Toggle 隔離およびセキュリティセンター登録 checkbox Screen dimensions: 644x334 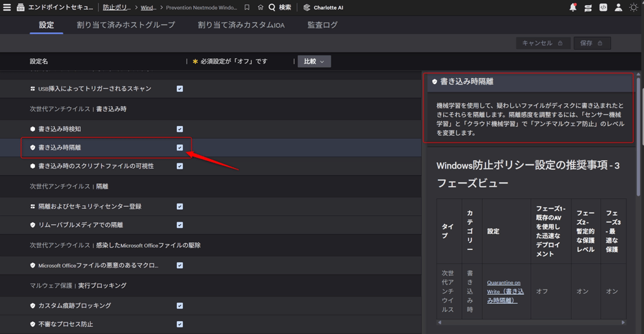[x=180, y=207]
